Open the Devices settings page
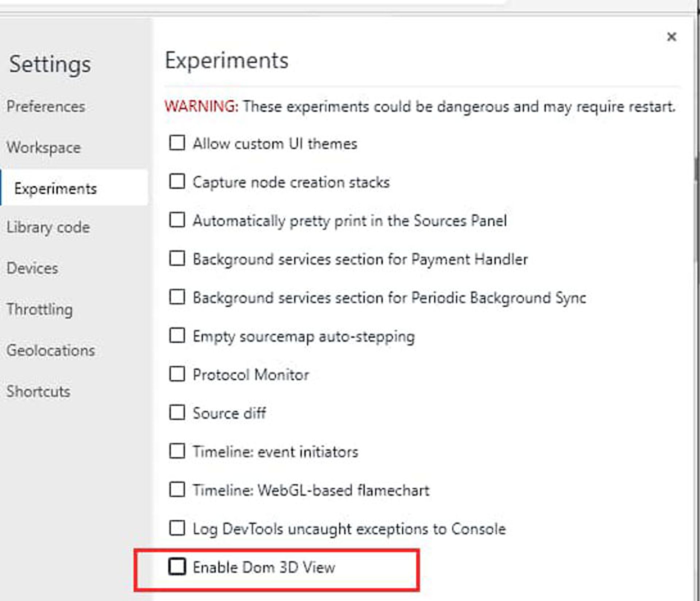Image resolution: width=700 pixels, height=601 pixels. (32, 268)
